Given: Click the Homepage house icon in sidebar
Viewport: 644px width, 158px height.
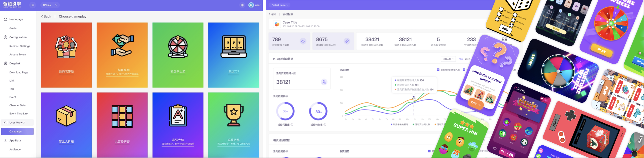Looking at the screenshot, I should (5, 19).
